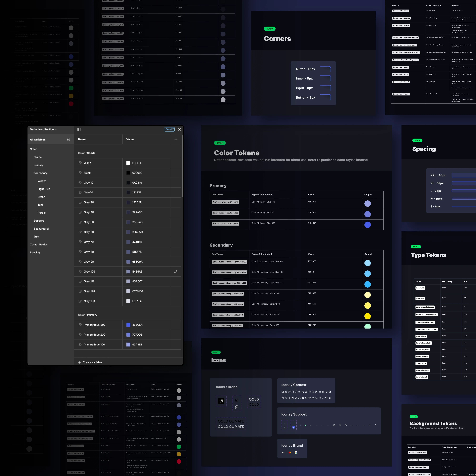This screenshot has width=476, height=476.
Task: Select the Mastercard icon in the small Icons / Brand card
Action: click(290, 453)
